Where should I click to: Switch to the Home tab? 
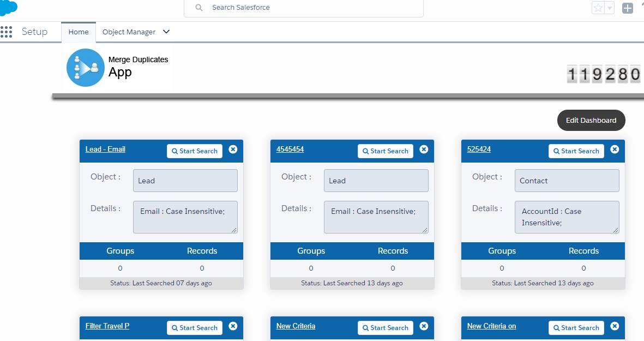[x=79, y=32]
